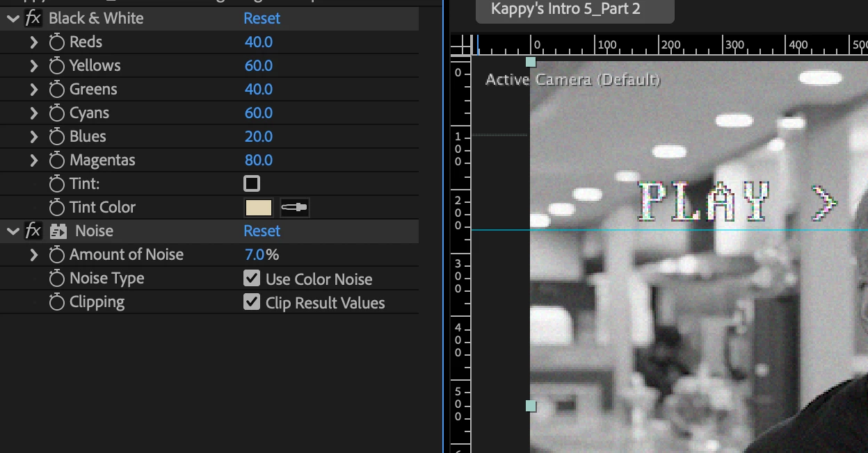Enable the Blues stopwatch keyframing
Image resolution: width=868 pixels, height=453 pixels.
pos(57,137)
